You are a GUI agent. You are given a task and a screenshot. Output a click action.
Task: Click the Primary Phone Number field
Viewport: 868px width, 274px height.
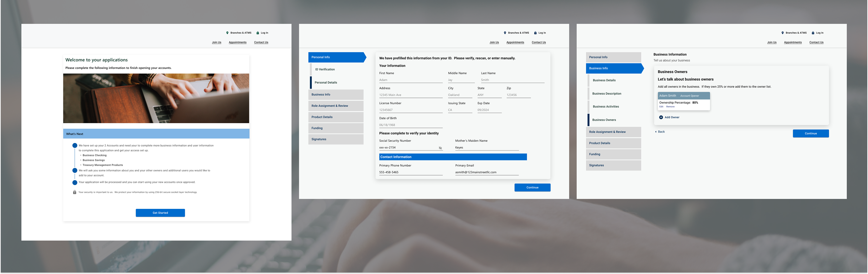(x=411, y=172)
